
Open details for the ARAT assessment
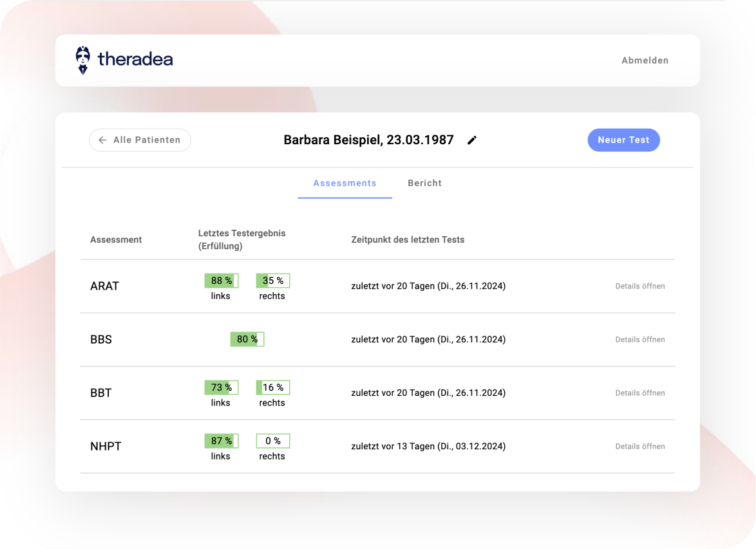pyautogui.click(x=639, y=286)
